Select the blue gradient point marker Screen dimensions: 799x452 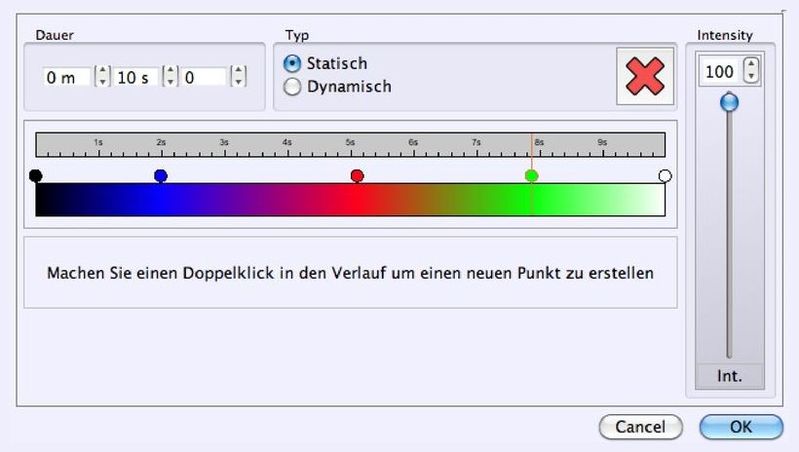pyautogui.click(x=161, y=176)
